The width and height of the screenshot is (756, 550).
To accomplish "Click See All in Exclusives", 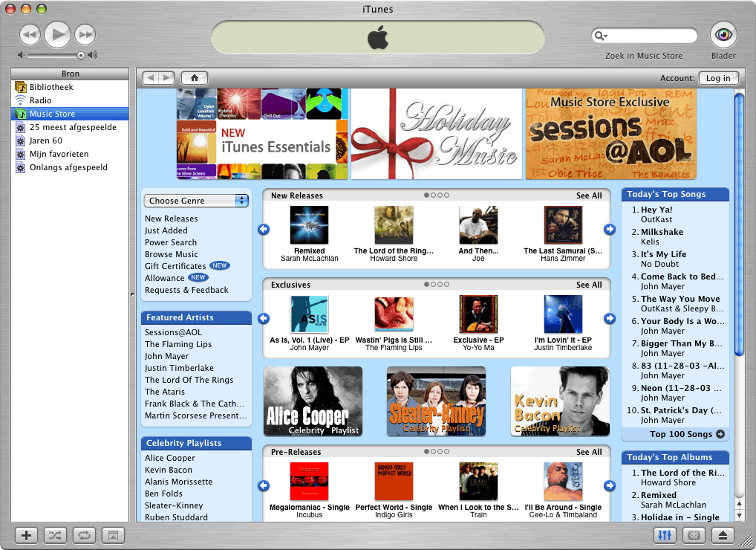I will (x=589, y=285).
